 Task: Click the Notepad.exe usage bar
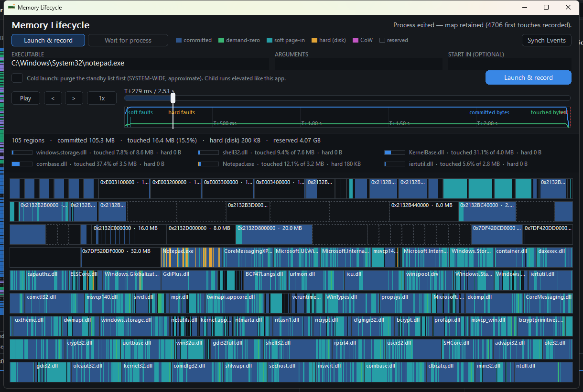click(208, 164)
